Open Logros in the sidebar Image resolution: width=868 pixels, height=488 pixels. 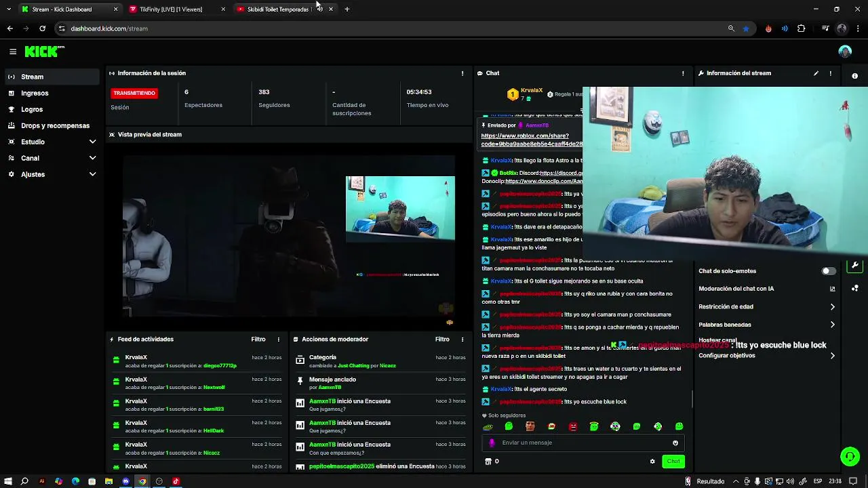(52, 109)
